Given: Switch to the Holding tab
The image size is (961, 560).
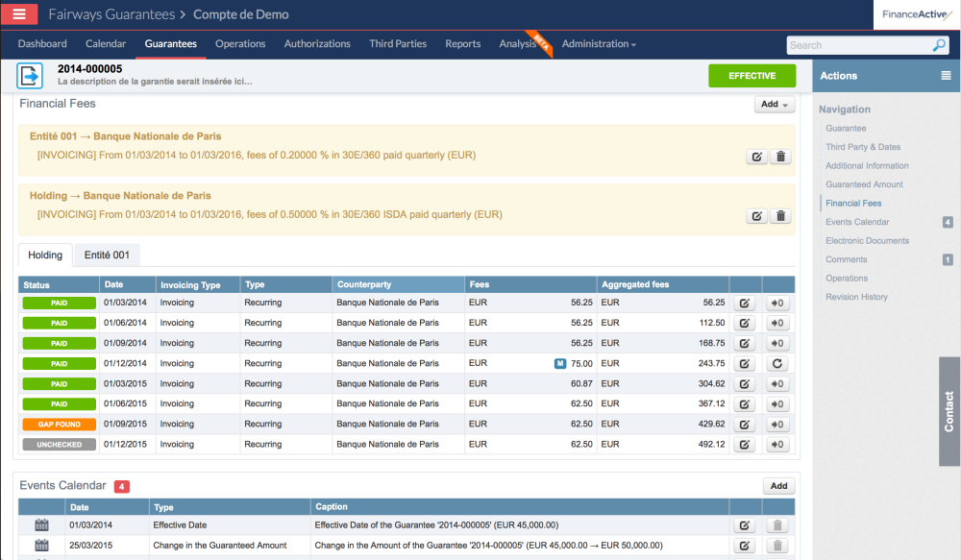Looking at the screenshot, I should (x=45, y=256).
